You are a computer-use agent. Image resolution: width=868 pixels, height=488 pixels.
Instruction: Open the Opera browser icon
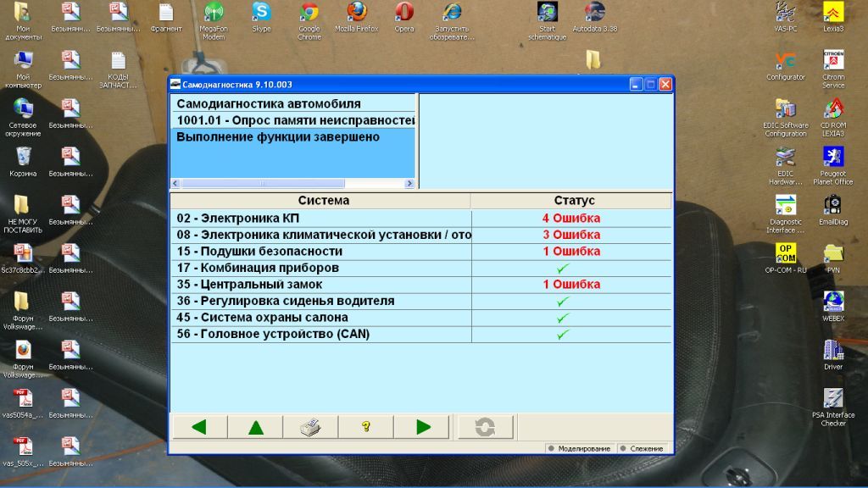pyautogui.click(x=404, y=17)
